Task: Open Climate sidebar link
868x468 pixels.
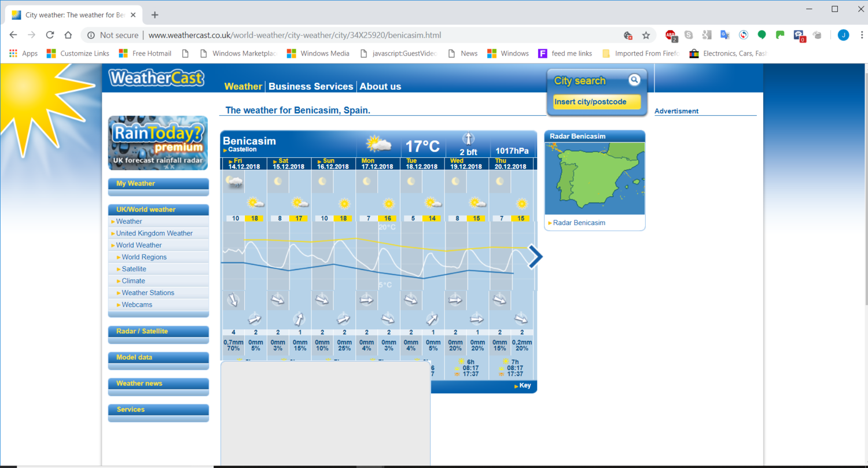Action: coord(134,281)
